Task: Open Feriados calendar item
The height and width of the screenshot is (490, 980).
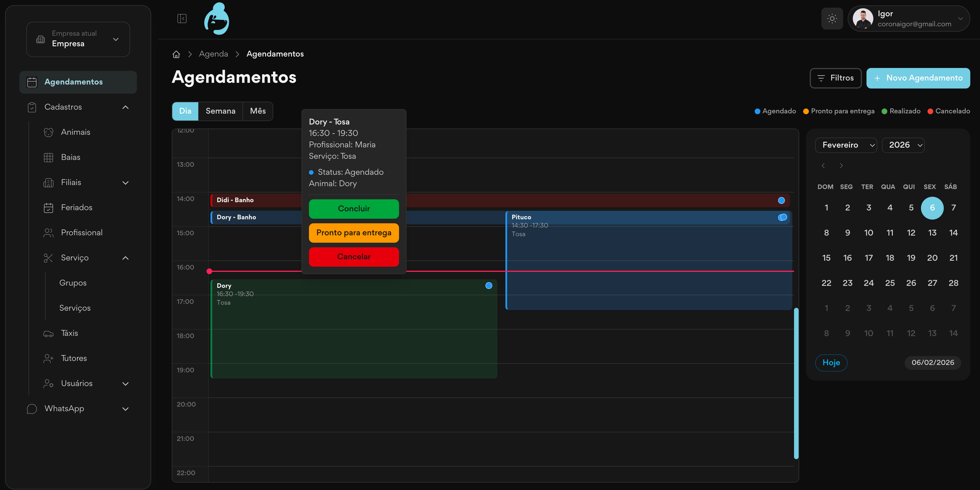Action: (x=76, y=208)
